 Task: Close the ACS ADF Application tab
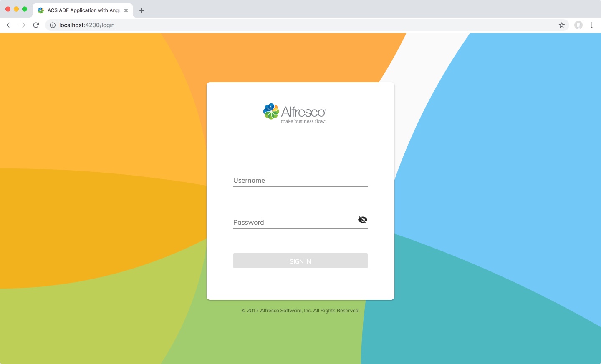126,10
